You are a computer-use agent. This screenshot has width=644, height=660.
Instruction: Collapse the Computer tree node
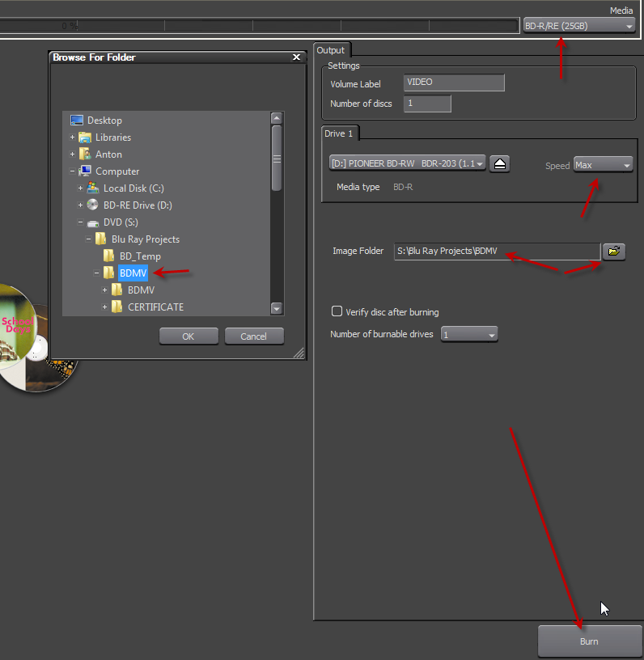(x=72, y=171)
